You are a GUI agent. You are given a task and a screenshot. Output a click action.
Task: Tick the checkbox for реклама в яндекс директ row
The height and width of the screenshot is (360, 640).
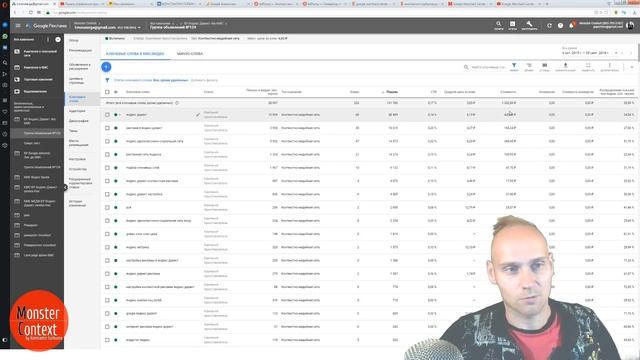point(107,128)
